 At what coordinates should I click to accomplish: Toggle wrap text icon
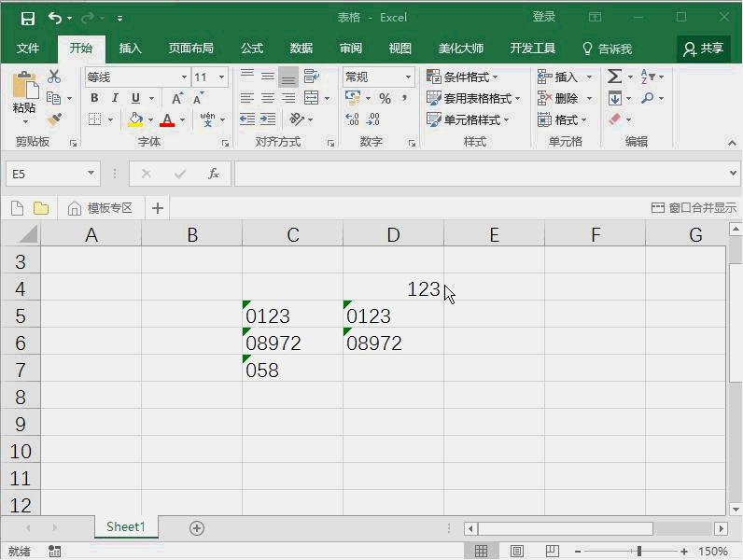pyautogui.click(x=312, y=77)
